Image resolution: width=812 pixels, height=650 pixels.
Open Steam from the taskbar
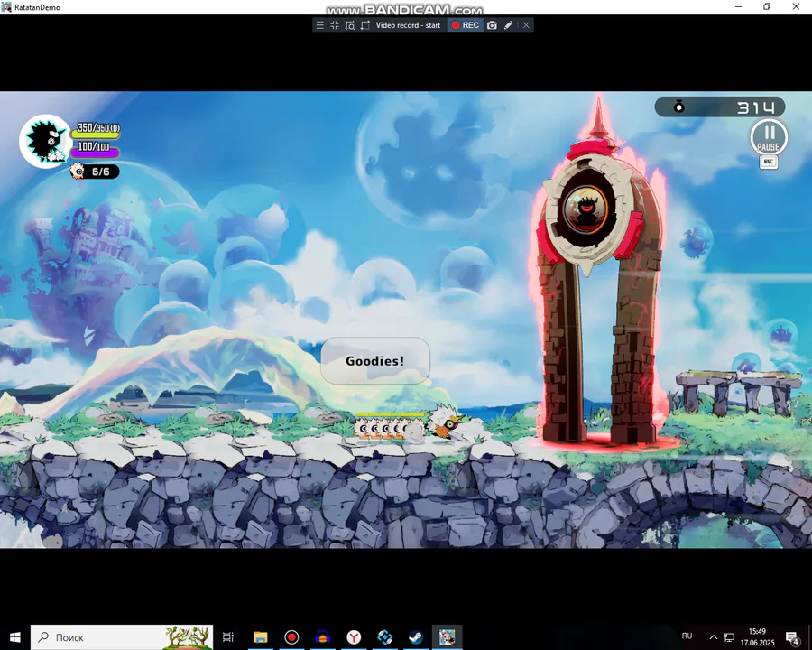416,637
